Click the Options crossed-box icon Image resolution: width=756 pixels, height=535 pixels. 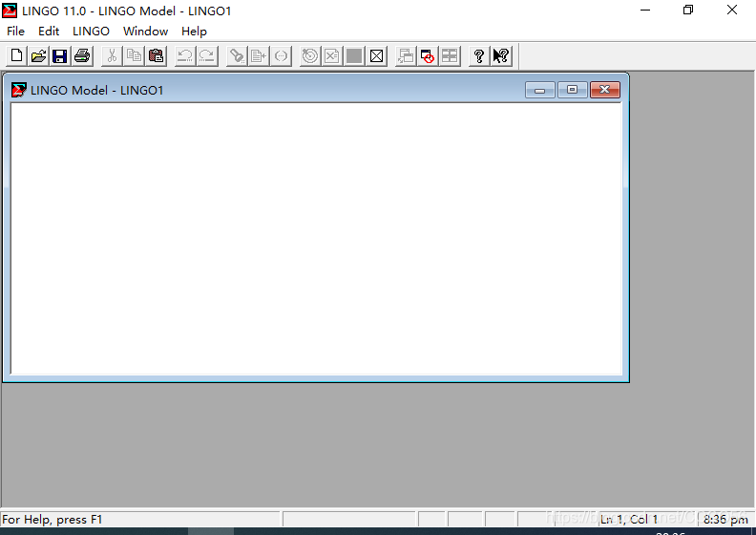(x=376, y=56)
